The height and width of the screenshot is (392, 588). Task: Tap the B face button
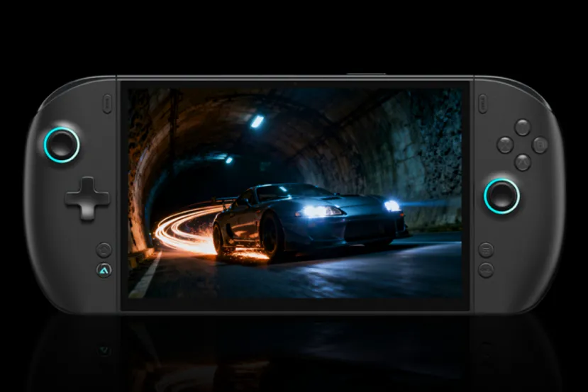pos(540,145)
